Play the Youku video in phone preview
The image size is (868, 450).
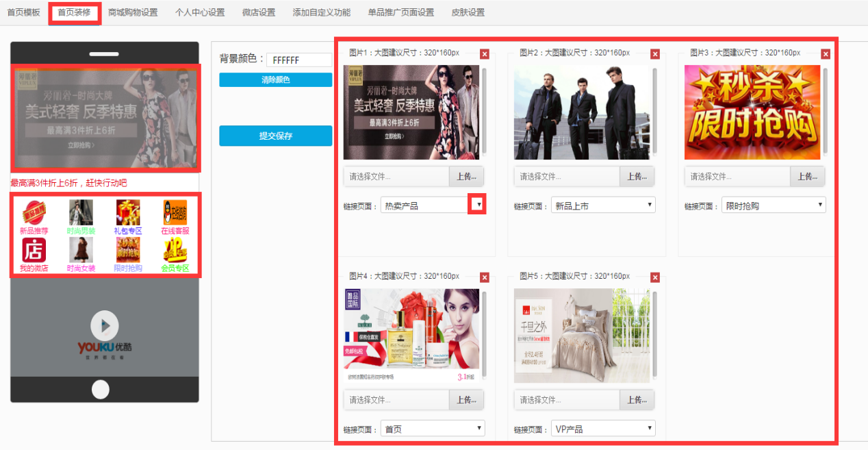click(x=104, y=326)
